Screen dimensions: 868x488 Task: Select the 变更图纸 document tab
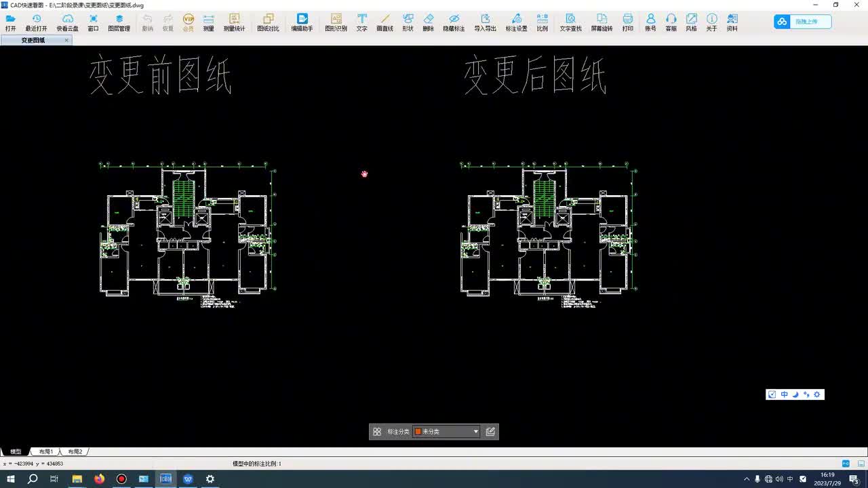[x=33, y=40]
